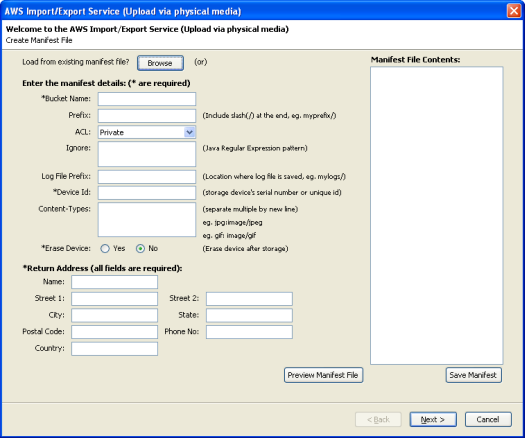Click inside the Content-Types text area
This screenshot has height=438, width=525.
(147, 219)
